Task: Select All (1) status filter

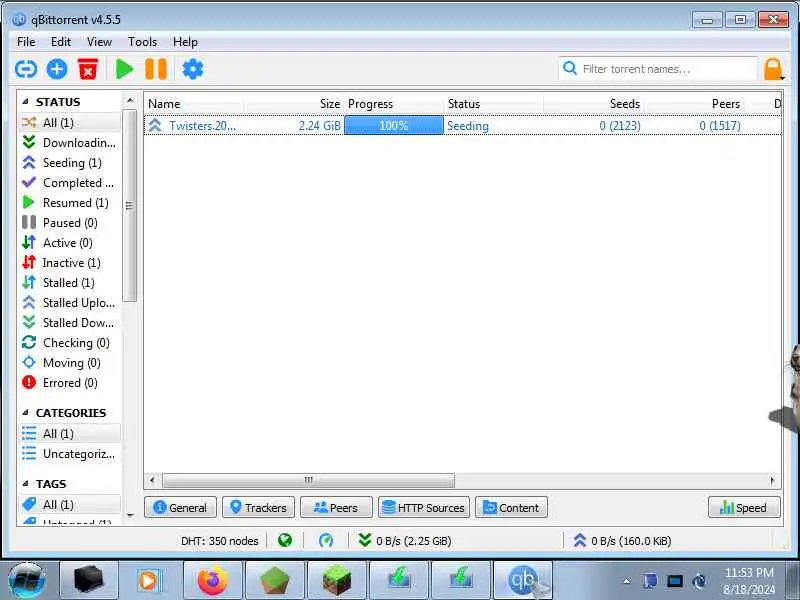Action: pos(70,122)
